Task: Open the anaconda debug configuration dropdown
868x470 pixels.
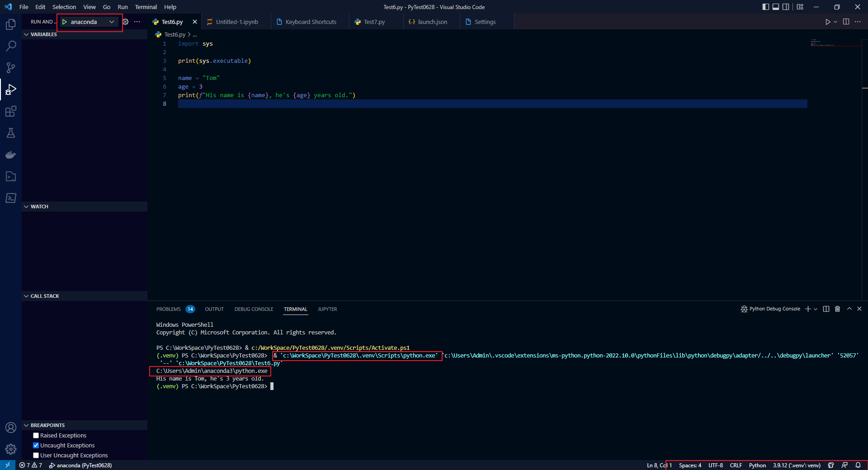Action: point(111,21)
